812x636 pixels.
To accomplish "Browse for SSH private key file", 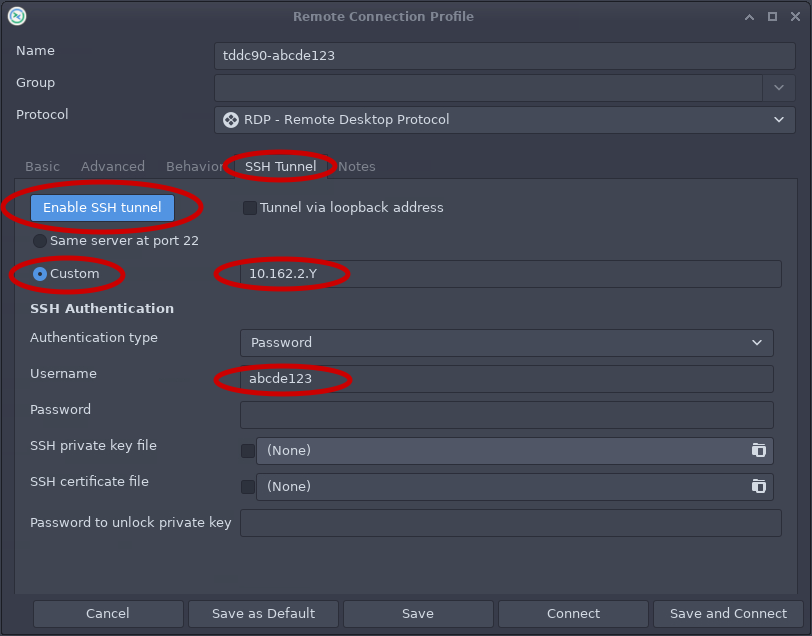I will [x=758, y=450].
